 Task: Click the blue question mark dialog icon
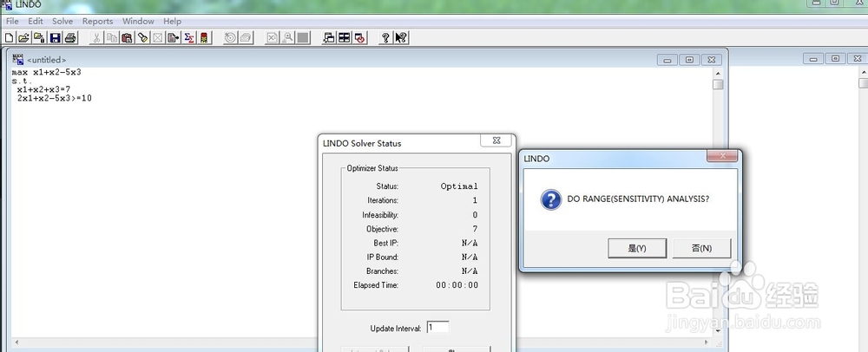(551, 199)
